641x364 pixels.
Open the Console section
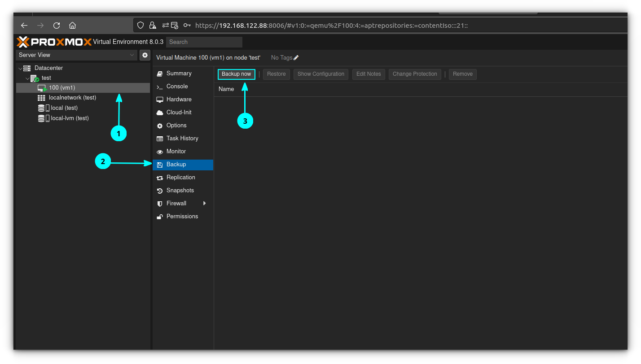177,87
